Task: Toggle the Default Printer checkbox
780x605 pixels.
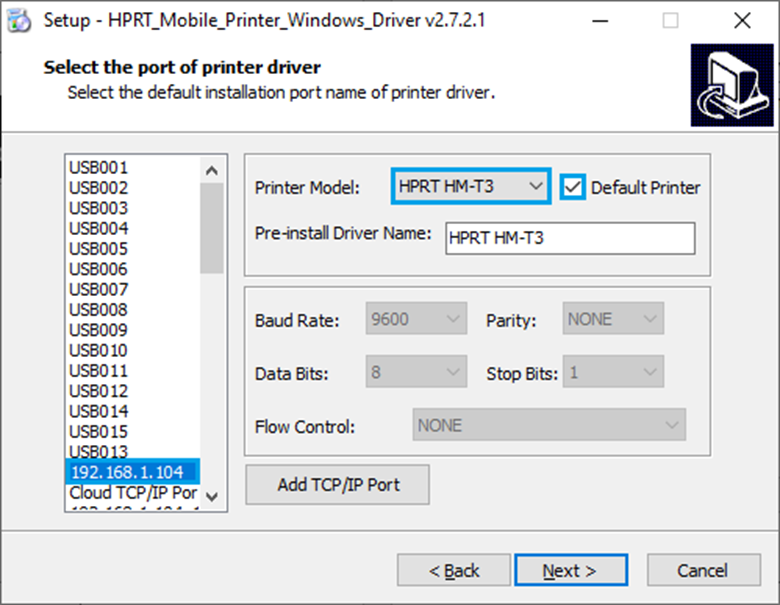Action: 573,187
